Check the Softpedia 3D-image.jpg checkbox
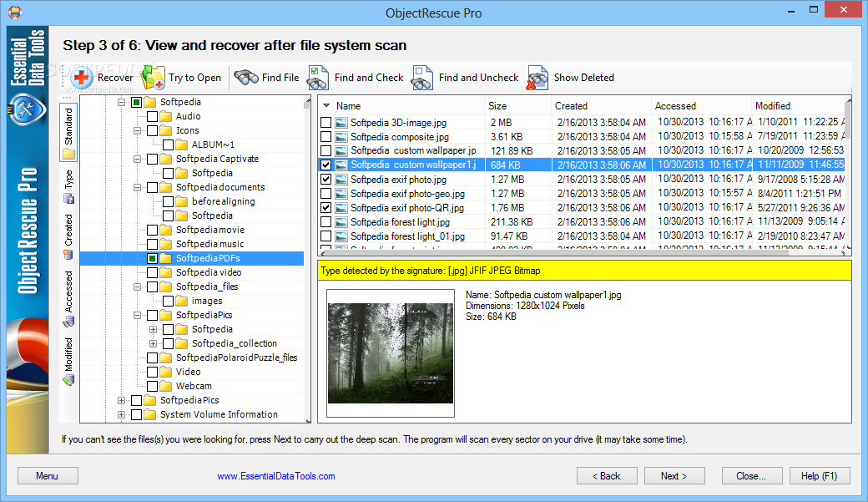868x502 pixels. coord(326,123)
